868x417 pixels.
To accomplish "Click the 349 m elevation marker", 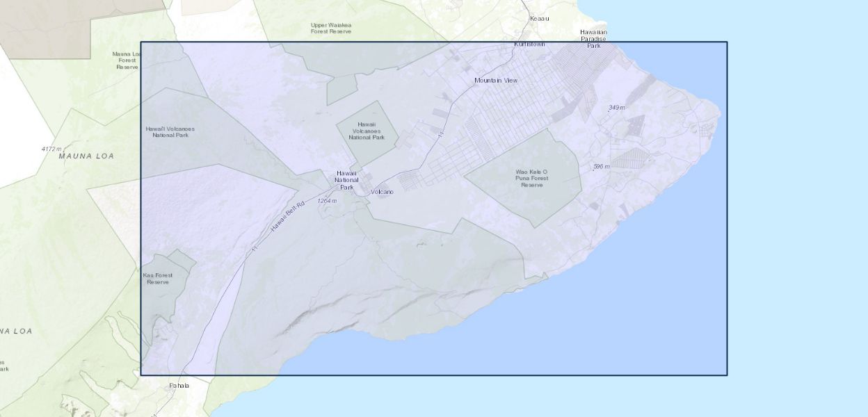I will tap(617, 108).
